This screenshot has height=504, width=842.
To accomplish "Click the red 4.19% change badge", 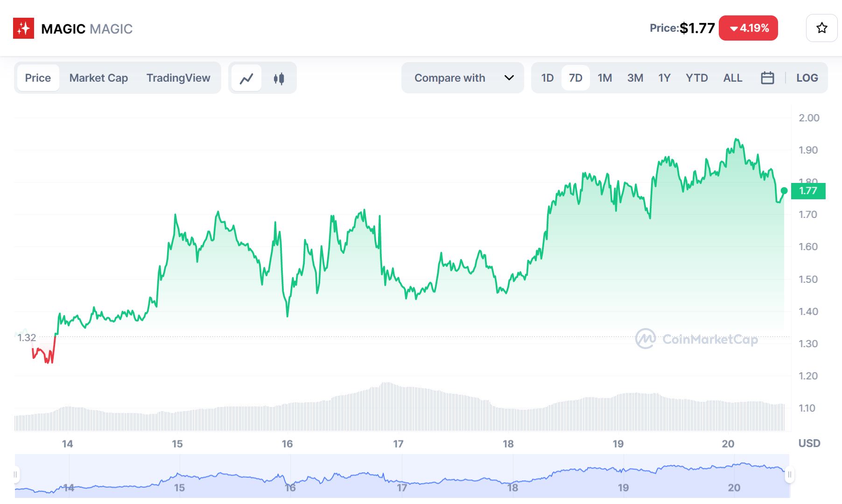I will 748,28.
